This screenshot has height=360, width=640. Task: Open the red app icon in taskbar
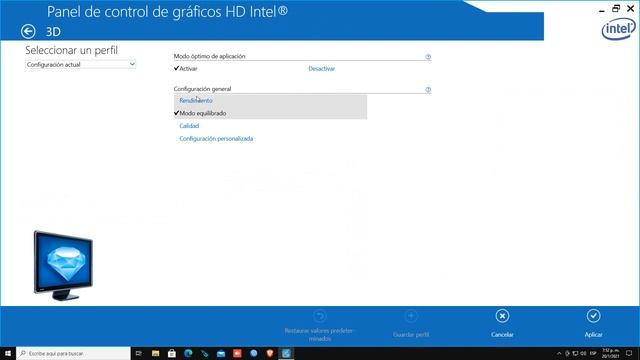tap(237, 353)
